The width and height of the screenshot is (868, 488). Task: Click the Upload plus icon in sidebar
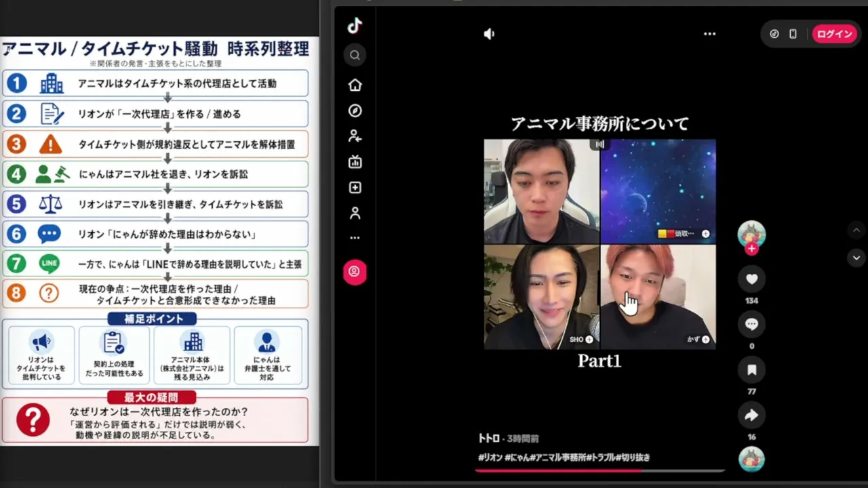355,188
